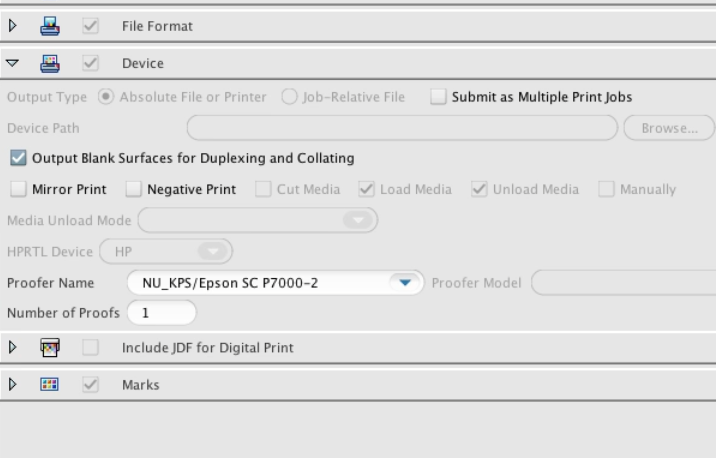The height and width of the screenshot is (458, 716).
Task: Click the Include JDF for Digital Print icon
Action: click(x=50, y=347)
